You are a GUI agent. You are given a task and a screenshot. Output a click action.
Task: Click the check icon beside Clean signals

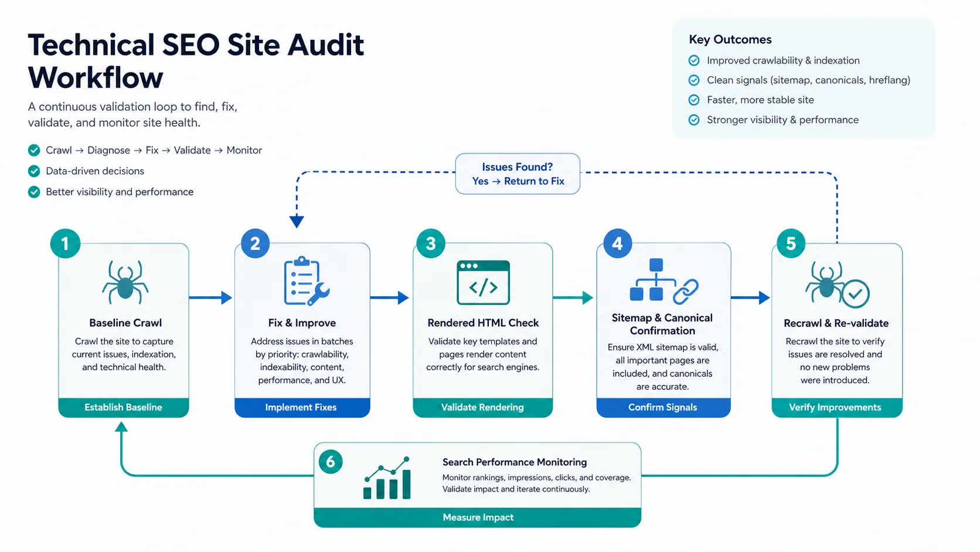tap(694, 80)
